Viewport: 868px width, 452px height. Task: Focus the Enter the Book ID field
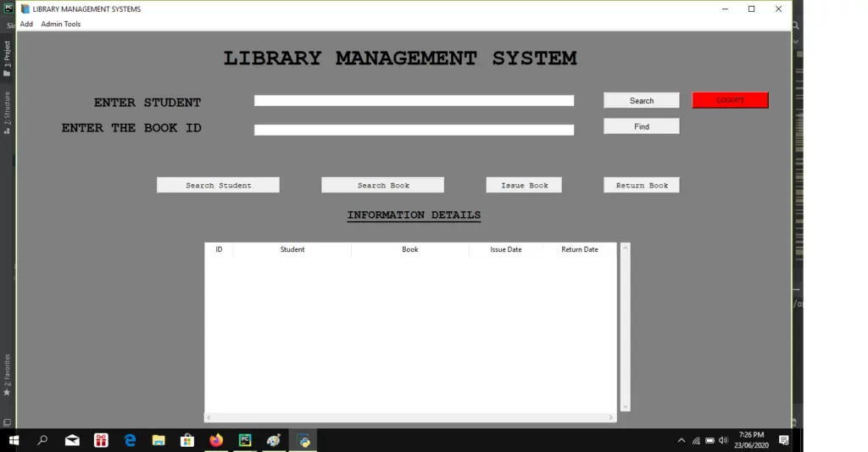(x=414, y=130)
